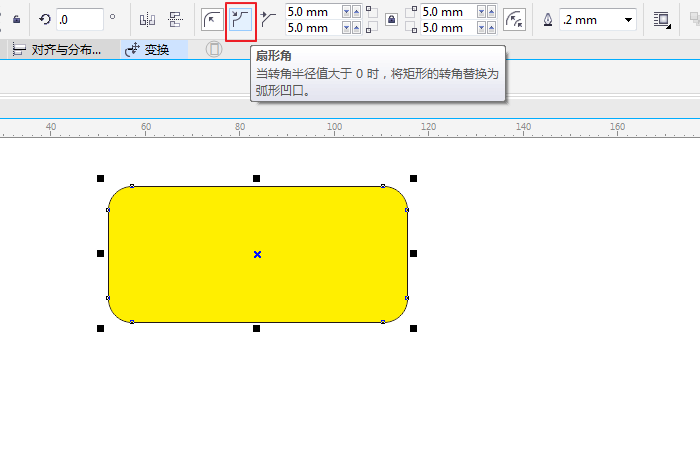
Task: Toggle the lock ratio padlock at far left
Action: coord(16,19)
